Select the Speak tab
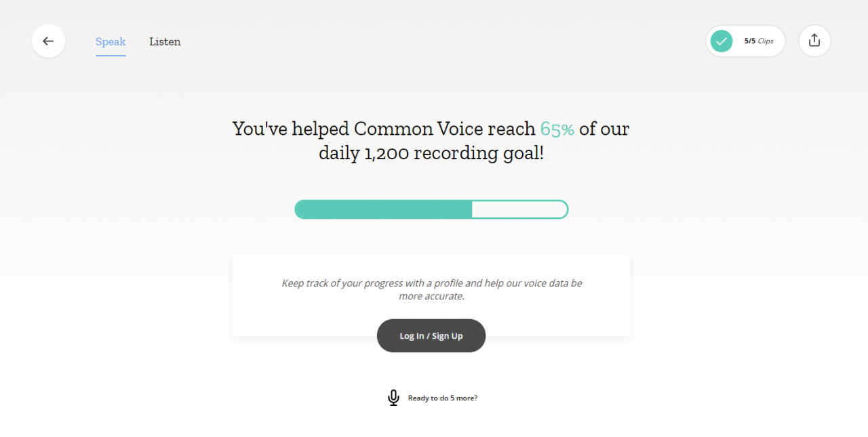The image size is (868, 437). [x=111, y=41]
